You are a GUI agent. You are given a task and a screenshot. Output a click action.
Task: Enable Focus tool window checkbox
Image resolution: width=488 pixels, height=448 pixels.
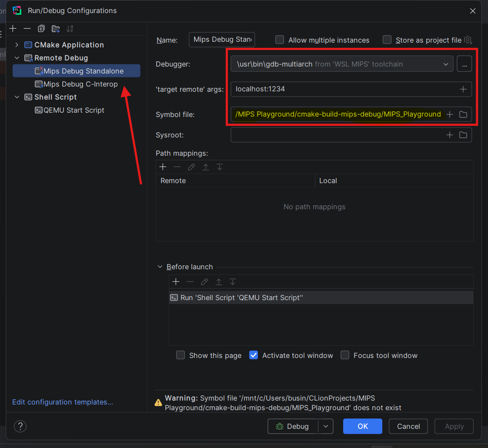tap(345, 355)
